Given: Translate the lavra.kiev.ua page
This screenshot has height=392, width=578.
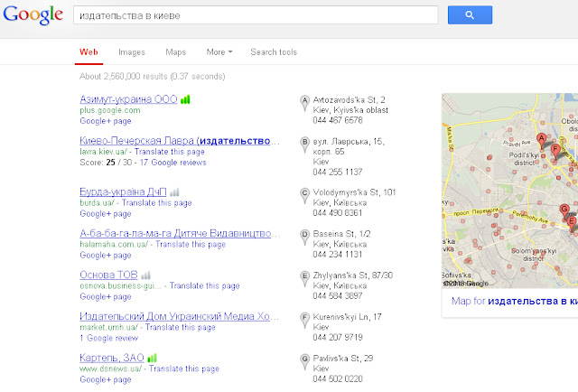Looking at the screenshot, I should tap(169, 152).
